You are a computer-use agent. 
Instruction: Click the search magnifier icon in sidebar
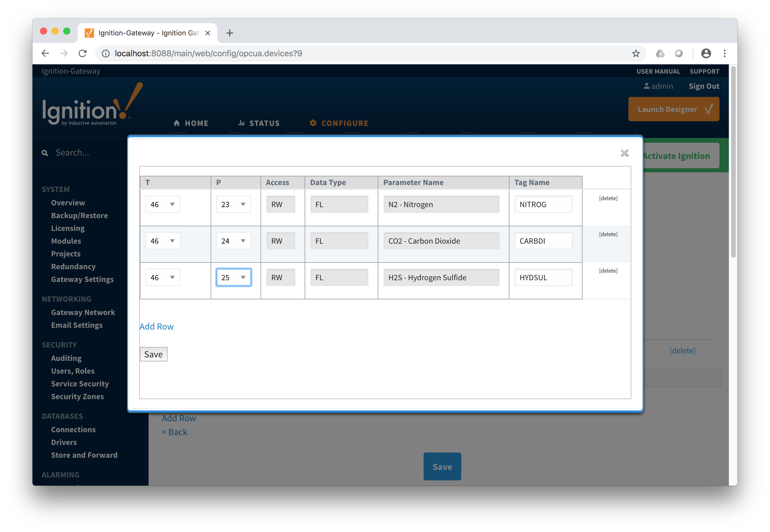[x=45, y=153]
